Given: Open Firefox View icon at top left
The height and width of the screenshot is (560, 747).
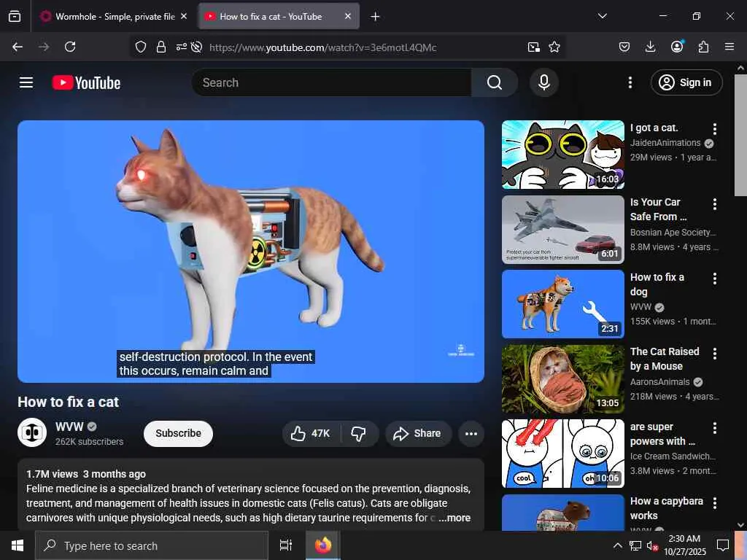Looking at the screenshot, I should pos(15,16).
